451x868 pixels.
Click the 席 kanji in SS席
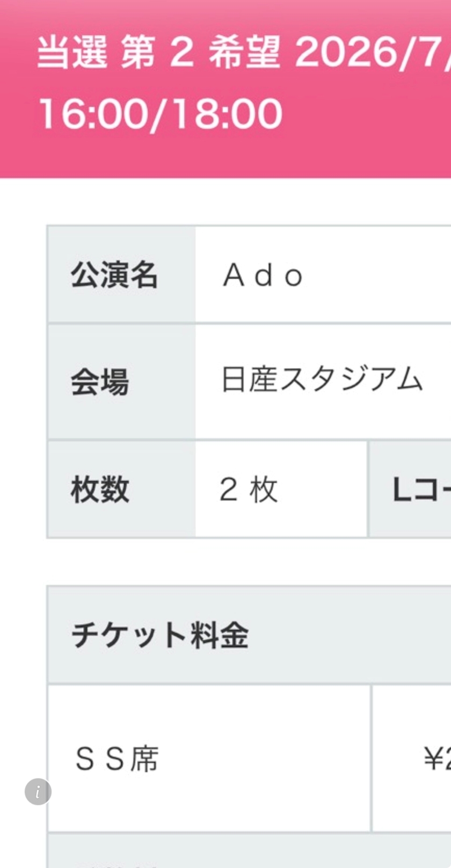pos(144,759)
